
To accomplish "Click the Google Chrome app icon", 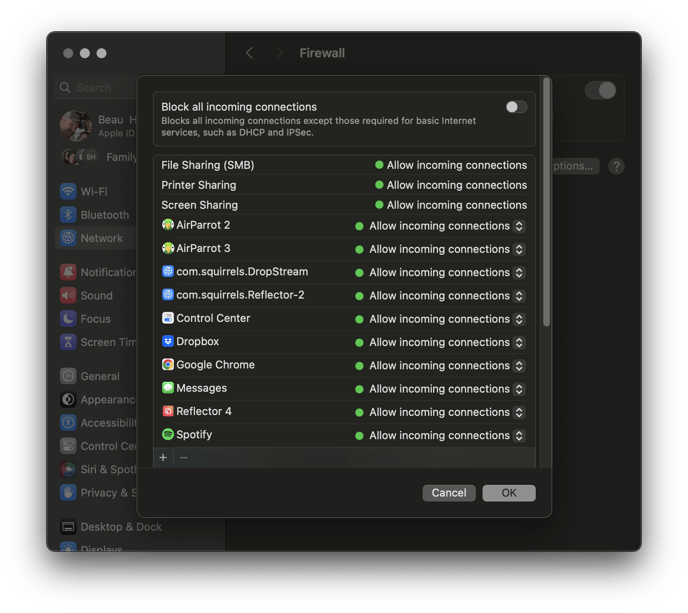I will tap(168, 364).
